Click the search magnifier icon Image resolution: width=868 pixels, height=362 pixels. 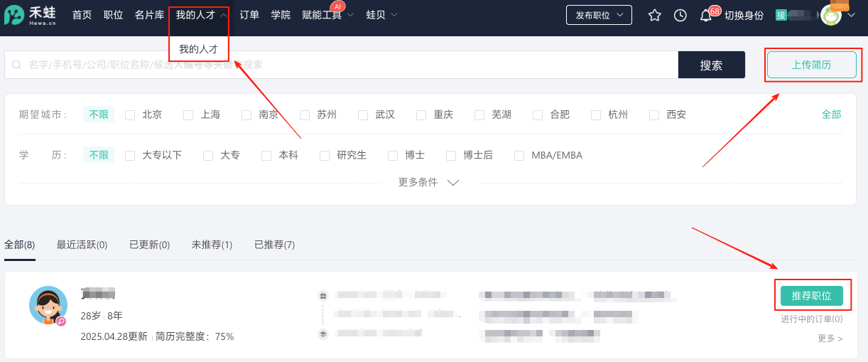point(16,65)
